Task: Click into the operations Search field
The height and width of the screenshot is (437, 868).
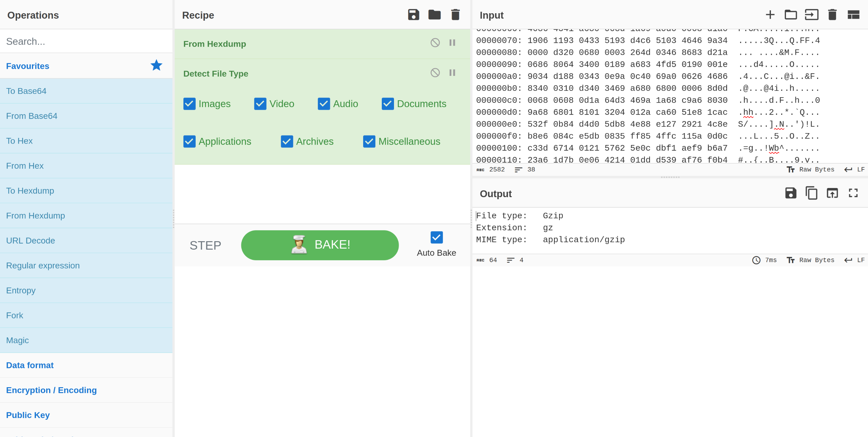Action: tap(86, 41)
